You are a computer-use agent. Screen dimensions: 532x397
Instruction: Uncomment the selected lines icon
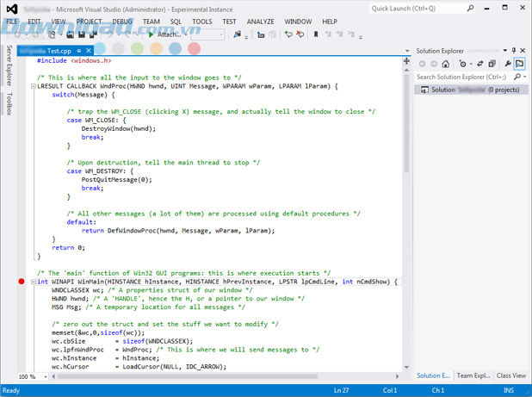300,34
